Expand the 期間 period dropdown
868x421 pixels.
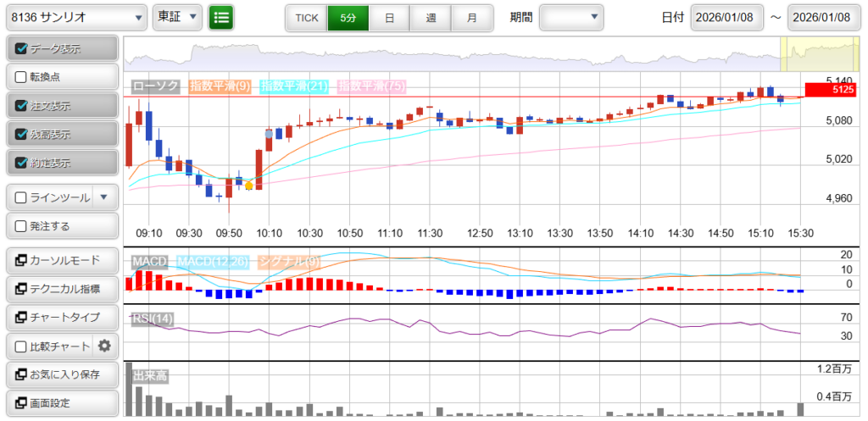point(570,17)
